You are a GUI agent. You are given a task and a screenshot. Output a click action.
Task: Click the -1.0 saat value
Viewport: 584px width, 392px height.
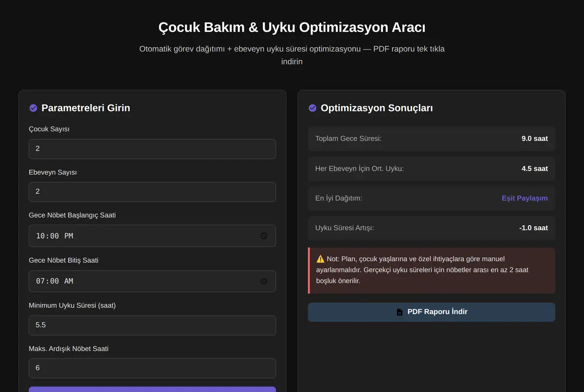coord(533,228)
